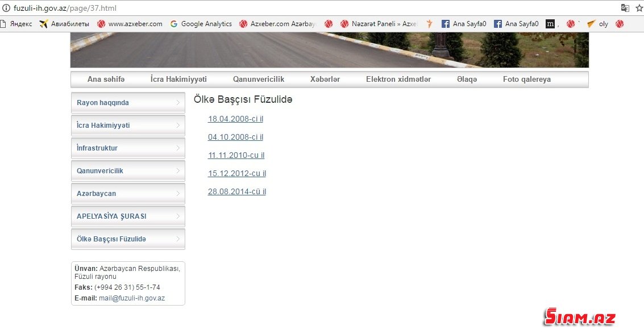The height and width of the screenshot is (334, 644).
Task: Open the Xəbərlər menu item
Action: click(325, 79)
